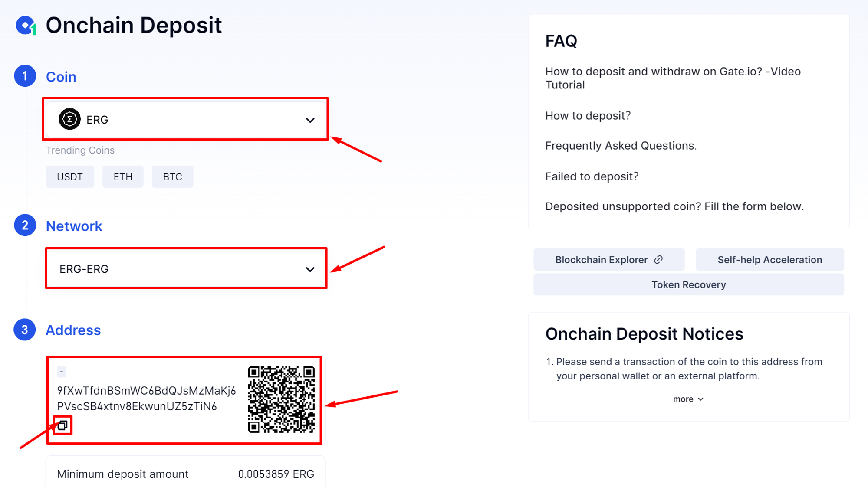Open the 'How to deposit?' FAQ link
Screen dimensions: 868x487
pos(588,116)
